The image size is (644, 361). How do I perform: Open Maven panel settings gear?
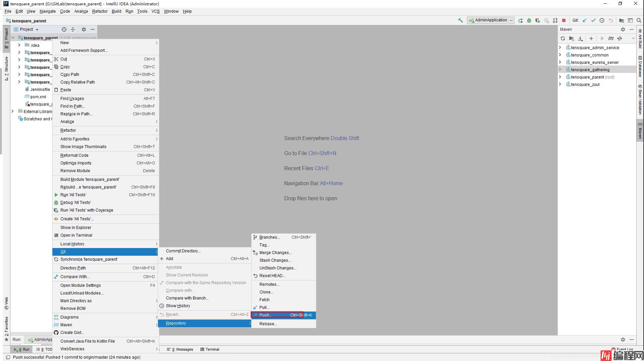(623, 29)
